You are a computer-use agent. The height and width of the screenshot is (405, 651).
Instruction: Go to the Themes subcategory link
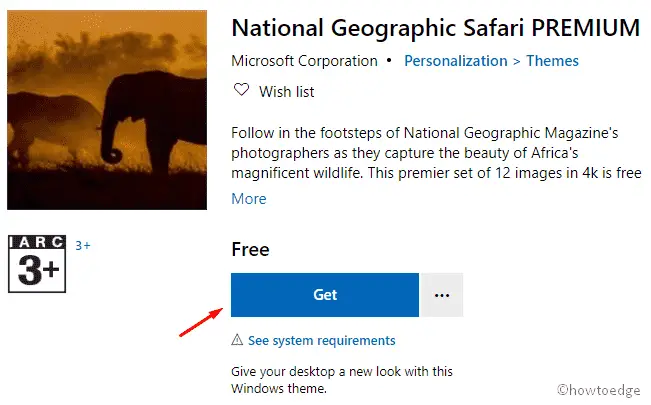(552, 61)
